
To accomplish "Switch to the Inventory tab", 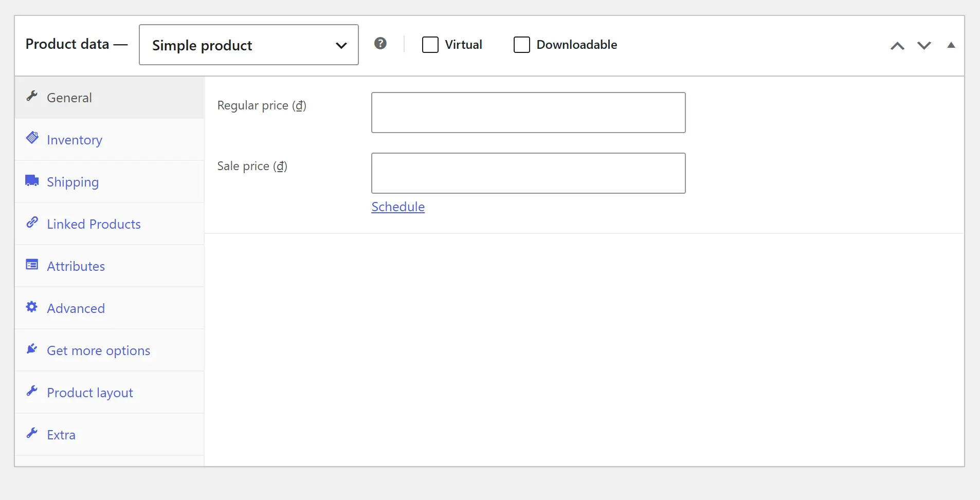I will pyautogui.click(x=110, y=140).
